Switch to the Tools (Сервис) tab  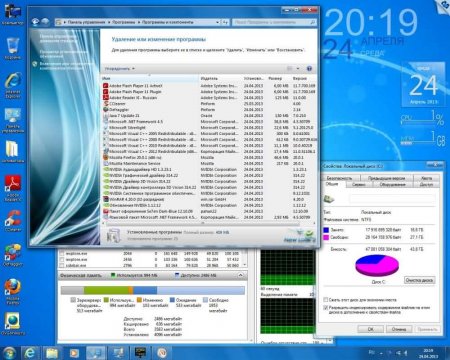tap(359, 184)
